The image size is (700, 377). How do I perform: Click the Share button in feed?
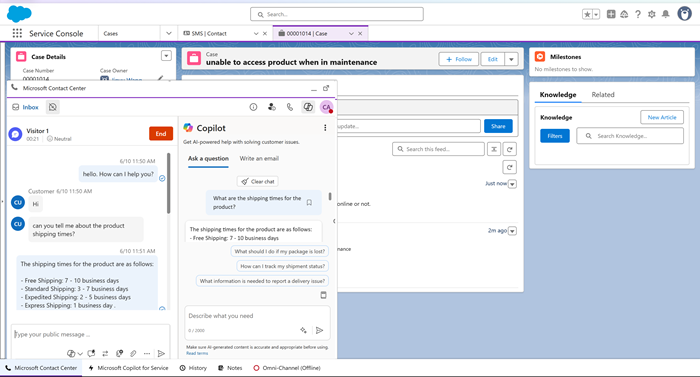pos(498,126)
